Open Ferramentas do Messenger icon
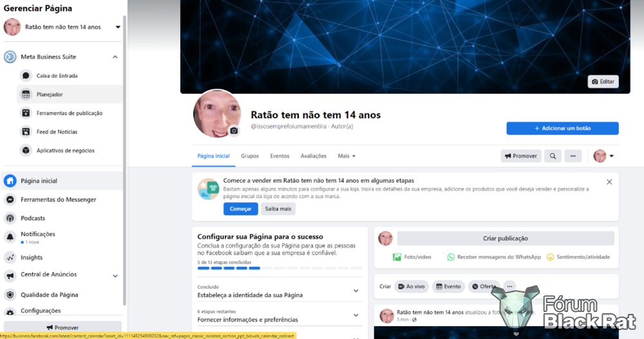Image resolution: width=644 pixels, height=339 pixels. coord(10,199)
